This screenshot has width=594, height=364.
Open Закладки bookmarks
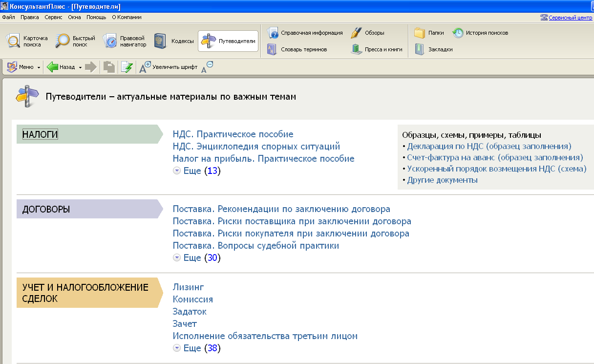click(434, 49)
